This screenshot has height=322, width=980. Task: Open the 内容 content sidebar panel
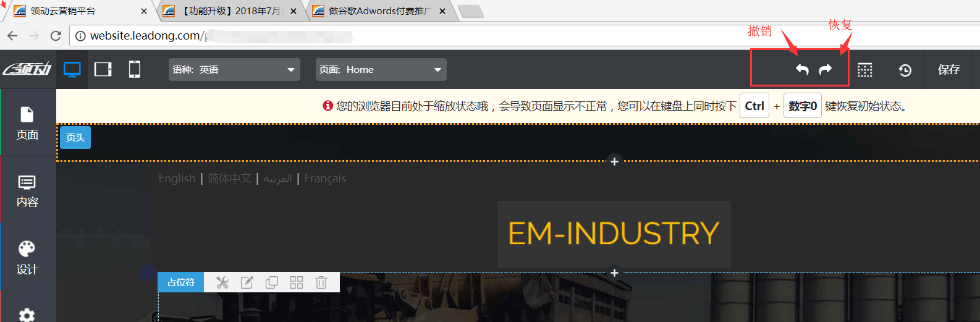(x=27, y=190)
